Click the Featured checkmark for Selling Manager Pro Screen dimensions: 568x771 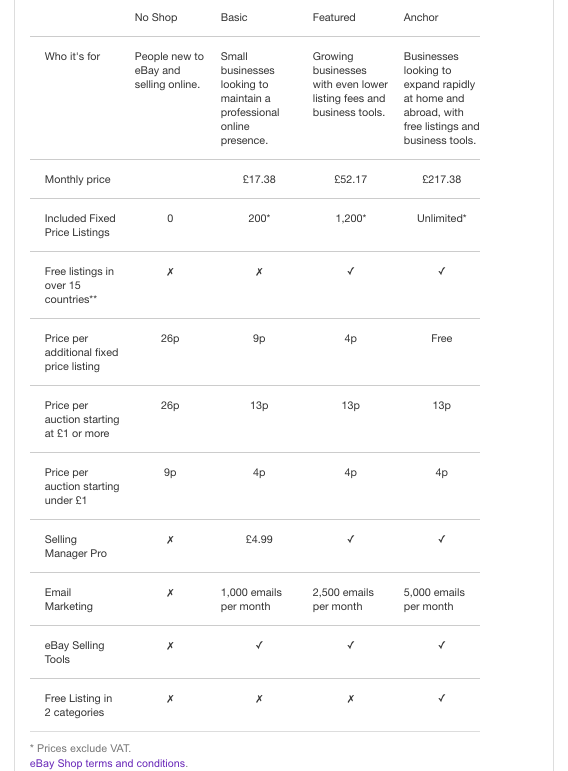pos(351,539)
